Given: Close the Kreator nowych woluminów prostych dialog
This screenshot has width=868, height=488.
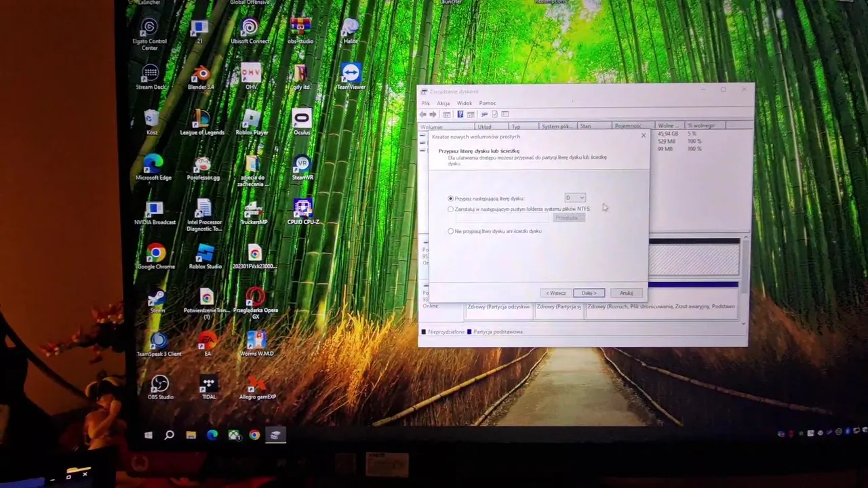Looking at the screenshot, I should (644, 136).
